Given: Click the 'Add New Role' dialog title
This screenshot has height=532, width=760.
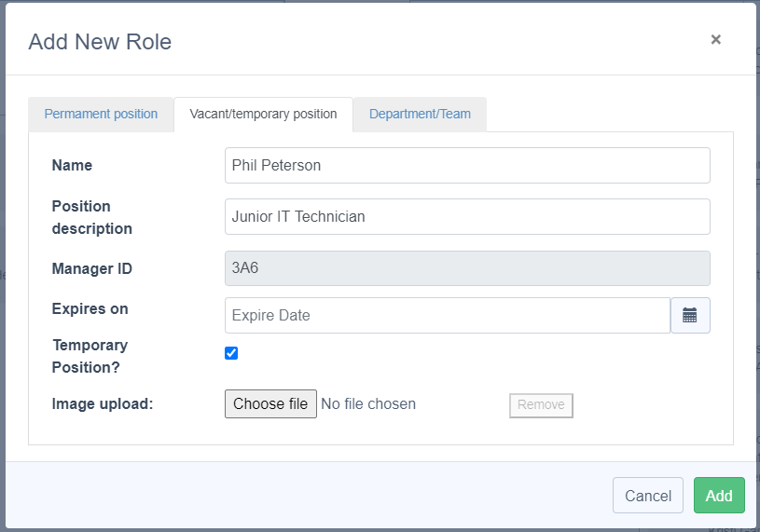Looking at the screenshot, I should point(100,41).
